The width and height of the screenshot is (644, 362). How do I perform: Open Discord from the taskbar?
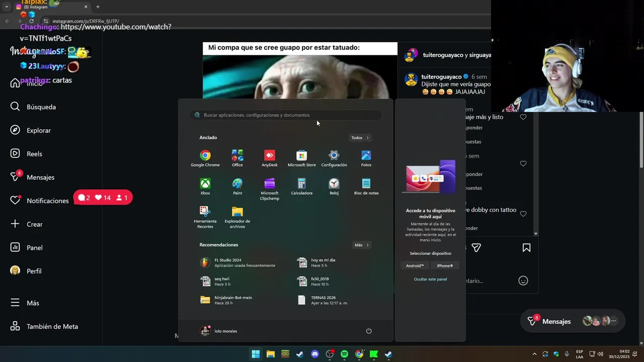315,354
